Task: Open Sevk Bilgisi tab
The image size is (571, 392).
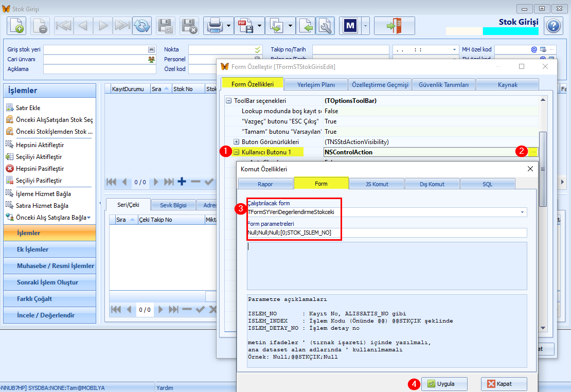Action: pyautogui.click(x=173, y=205)
